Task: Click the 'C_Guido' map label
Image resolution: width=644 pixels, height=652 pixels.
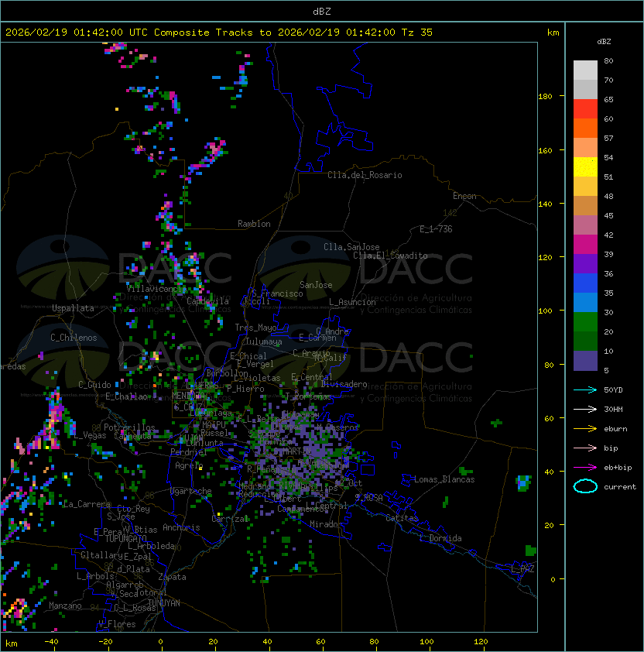Action: pyautogui.click(x=94, y=385)
